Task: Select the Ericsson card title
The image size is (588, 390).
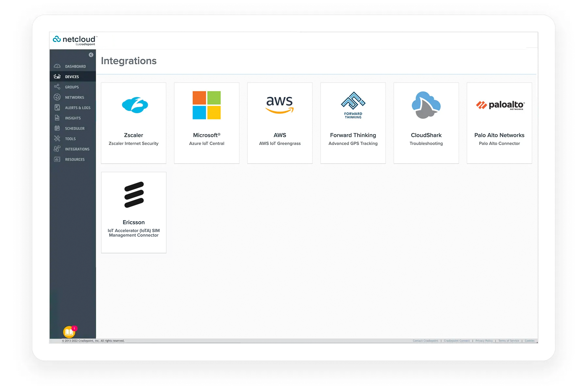Action: [134, 222]
